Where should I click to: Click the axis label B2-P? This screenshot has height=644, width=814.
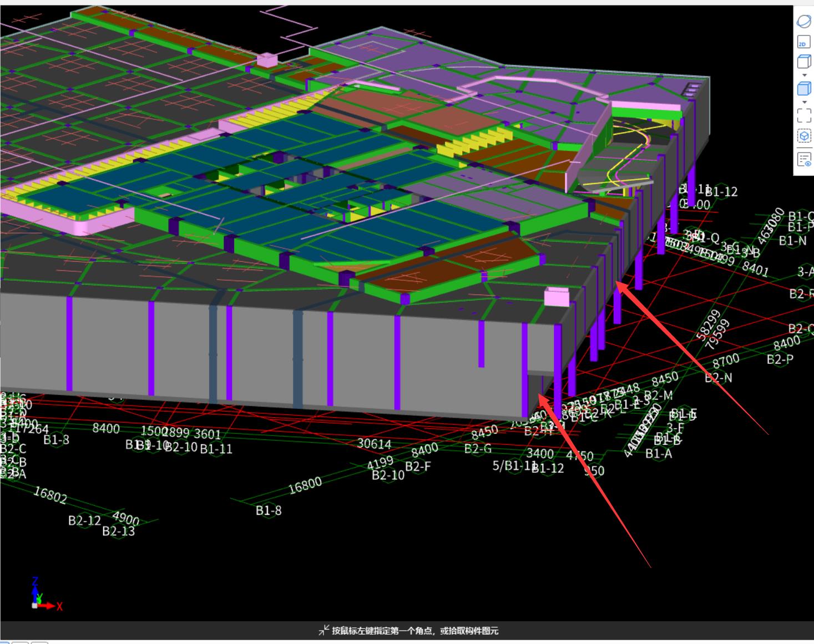(780, 359)
